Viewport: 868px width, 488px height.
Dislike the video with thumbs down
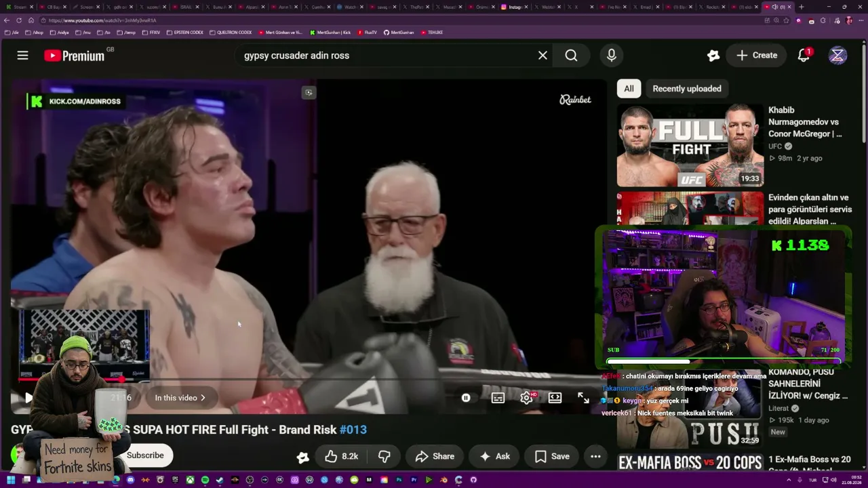[384, 456]
